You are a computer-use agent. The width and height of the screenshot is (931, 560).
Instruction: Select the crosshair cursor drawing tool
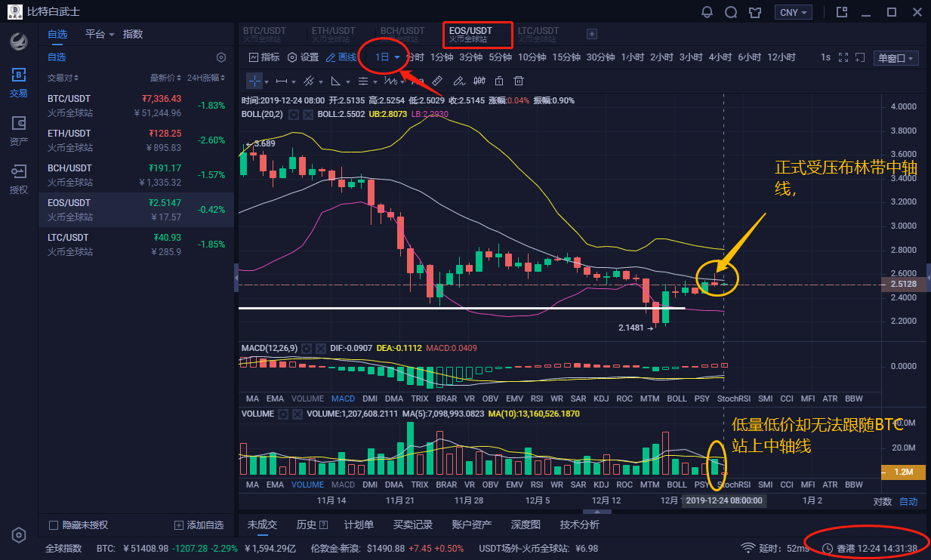pyautogui.click(x=254, y=81)
